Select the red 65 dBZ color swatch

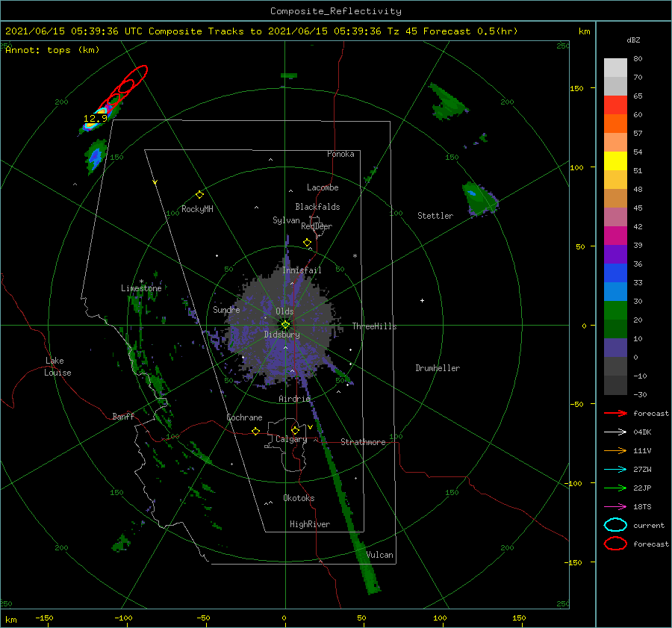point(615,105)
